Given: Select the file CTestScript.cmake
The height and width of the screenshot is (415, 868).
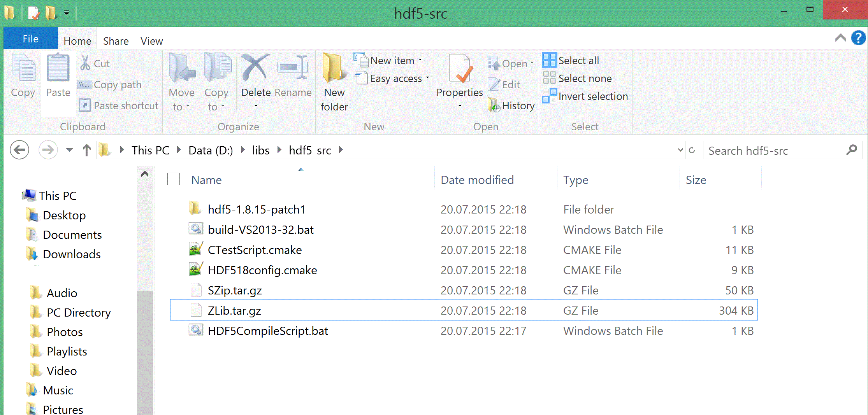Looking at the screenshot, I should point(255,250).
